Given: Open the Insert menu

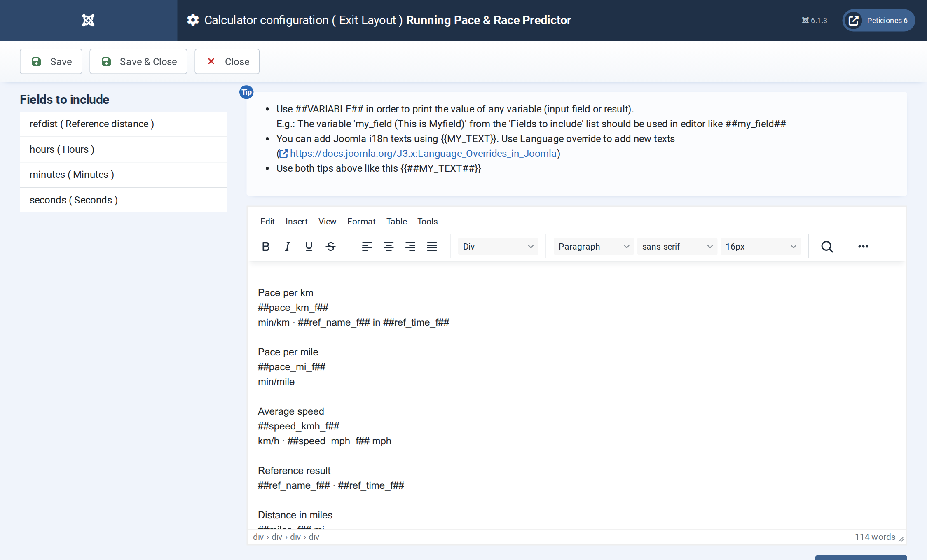Looking at the screenshot, I should (296, 221).
